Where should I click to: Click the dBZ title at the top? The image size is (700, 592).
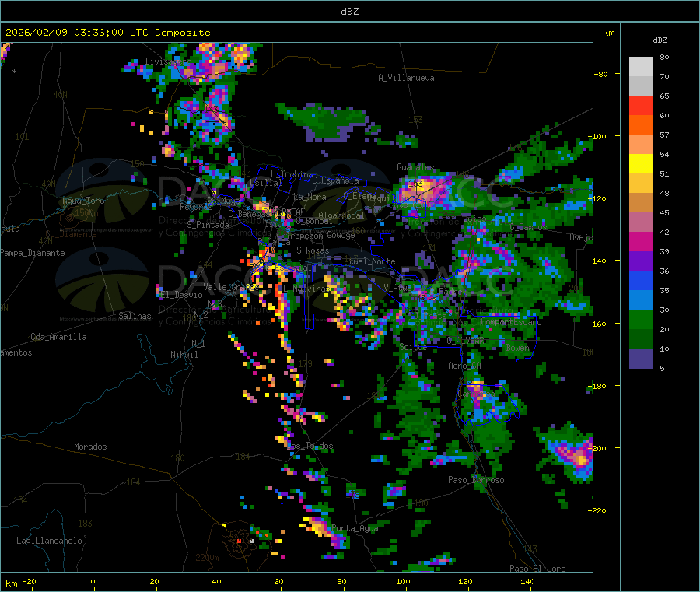(349, 12)
